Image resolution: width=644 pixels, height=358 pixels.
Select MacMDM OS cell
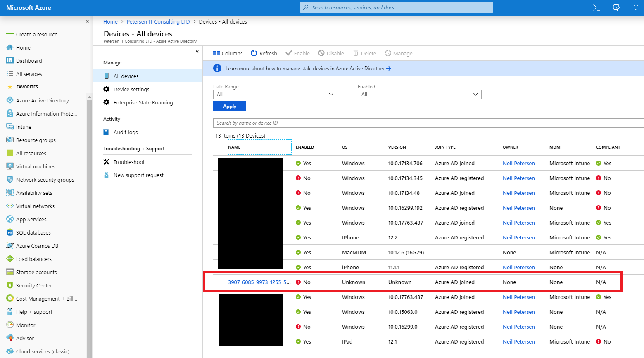[x=354, y=252]
